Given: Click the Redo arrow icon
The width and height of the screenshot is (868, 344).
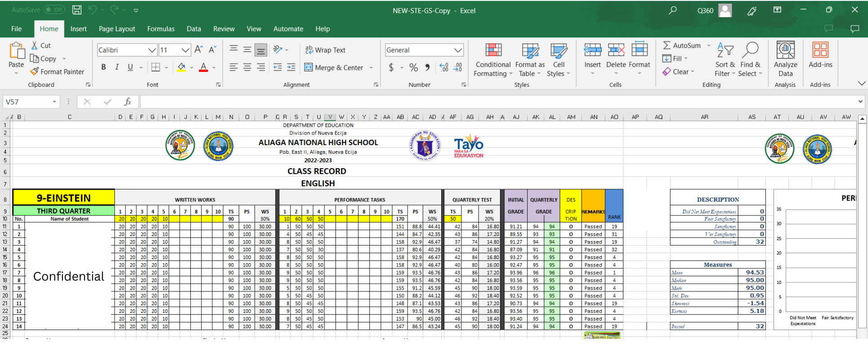Looking at the screenshot, I should (114, 10).
